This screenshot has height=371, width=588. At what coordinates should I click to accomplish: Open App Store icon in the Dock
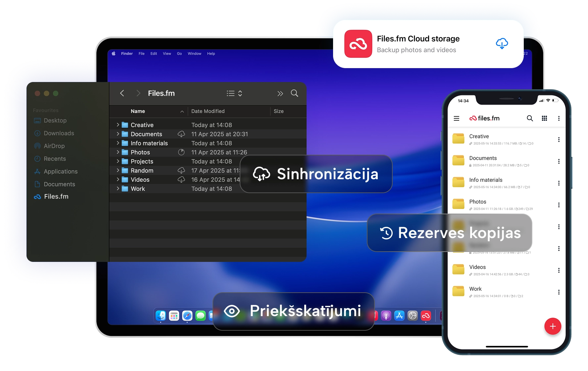399,316
